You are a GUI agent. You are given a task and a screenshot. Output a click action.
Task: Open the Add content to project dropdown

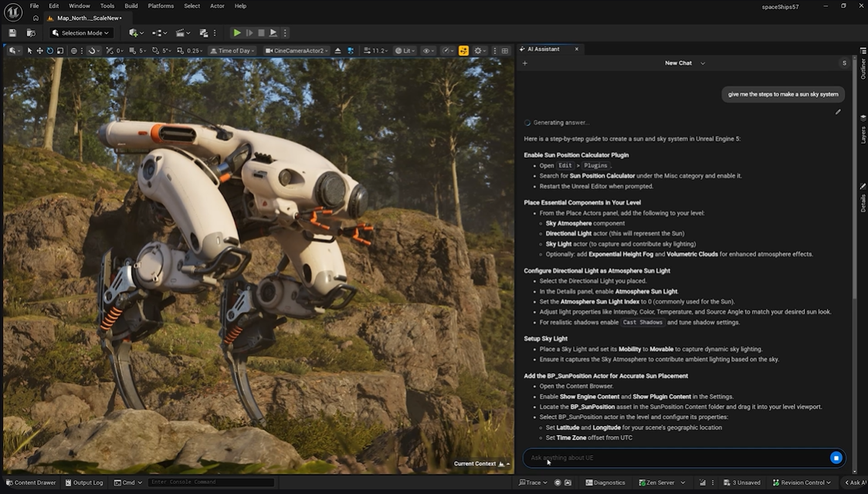point(136,33)
